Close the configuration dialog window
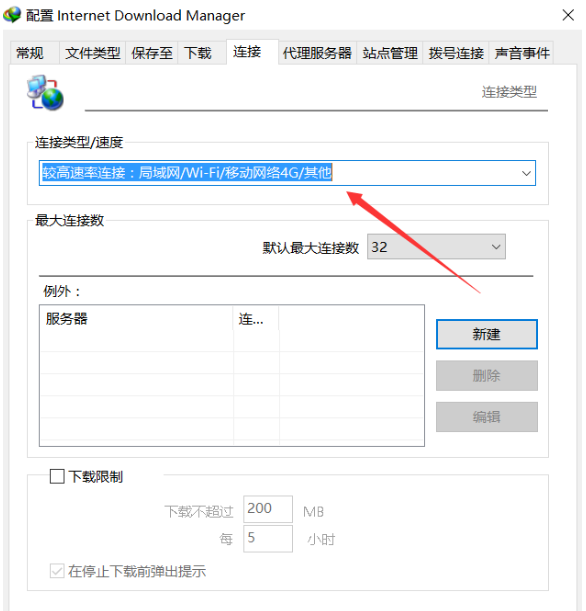Image resolution: width=586 pixels, height=611 pixels. point(568,15)
